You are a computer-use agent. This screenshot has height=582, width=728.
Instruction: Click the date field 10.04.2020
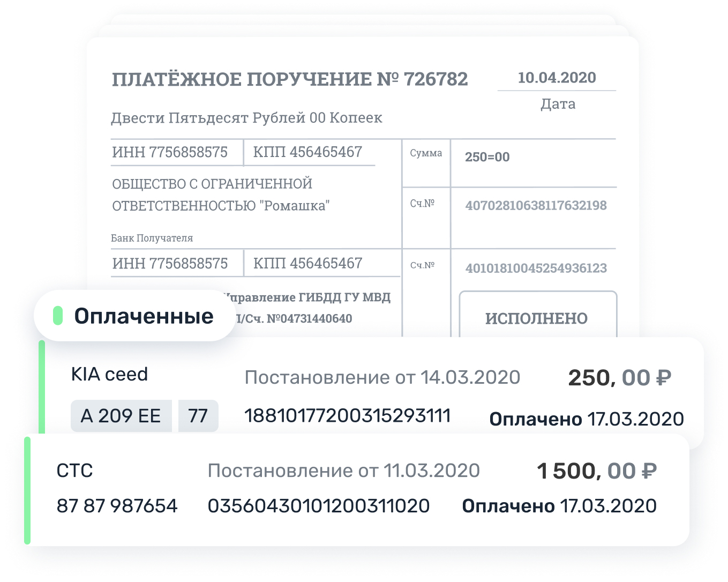557,78
